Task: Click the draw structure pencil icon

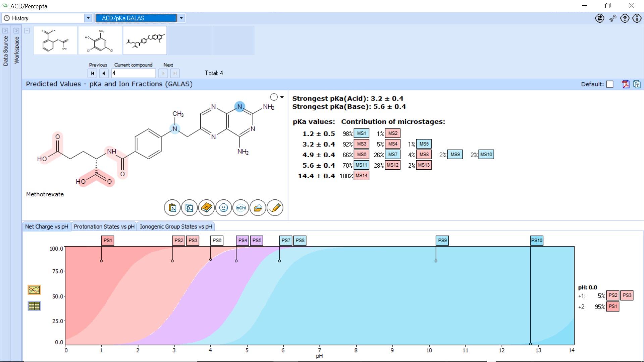Action: click(x=275, y=208)
